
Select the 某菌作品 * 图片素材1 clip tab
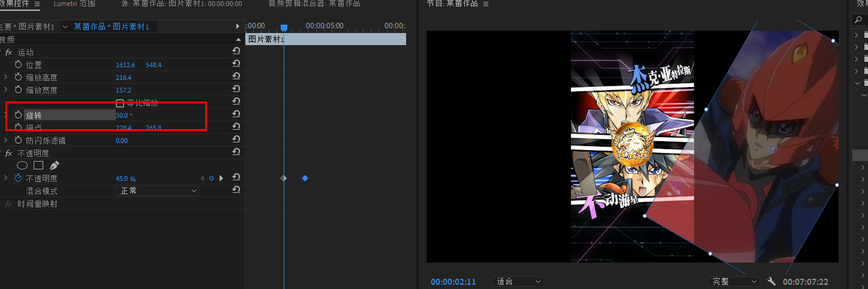click(x=112, y=26)
